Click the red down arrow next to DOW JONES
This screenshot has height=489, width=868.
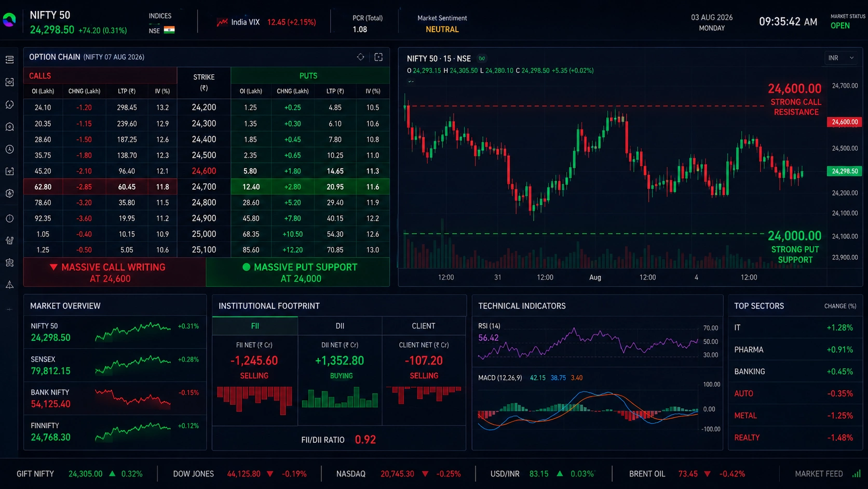tap(270, 474)
